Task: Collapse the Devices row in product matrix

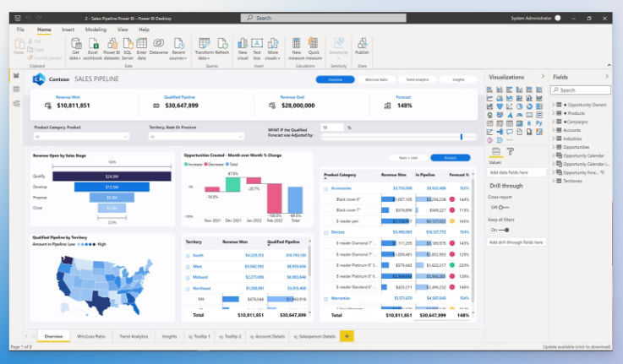Action: click(x=326, y=232)
